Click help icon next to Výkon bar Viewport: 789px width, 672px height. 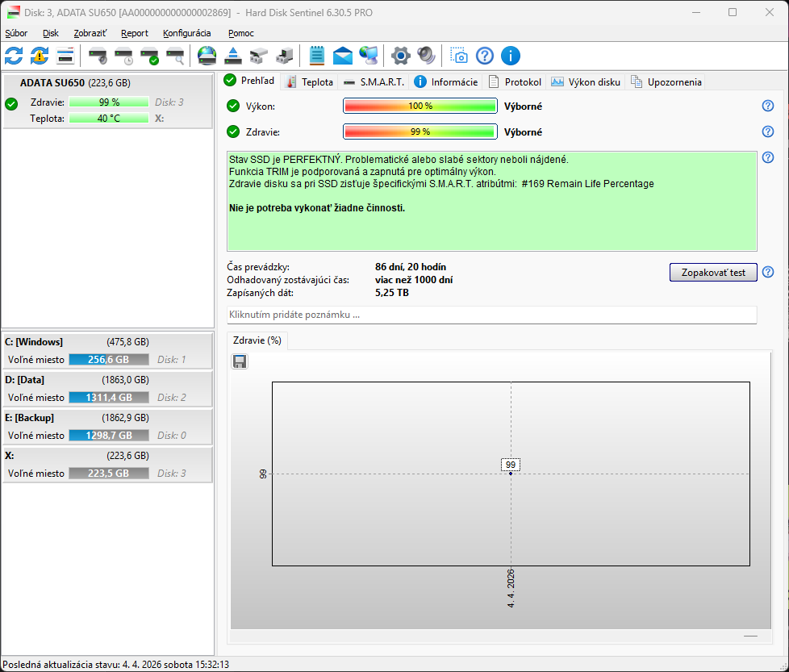tap(768, 106)
